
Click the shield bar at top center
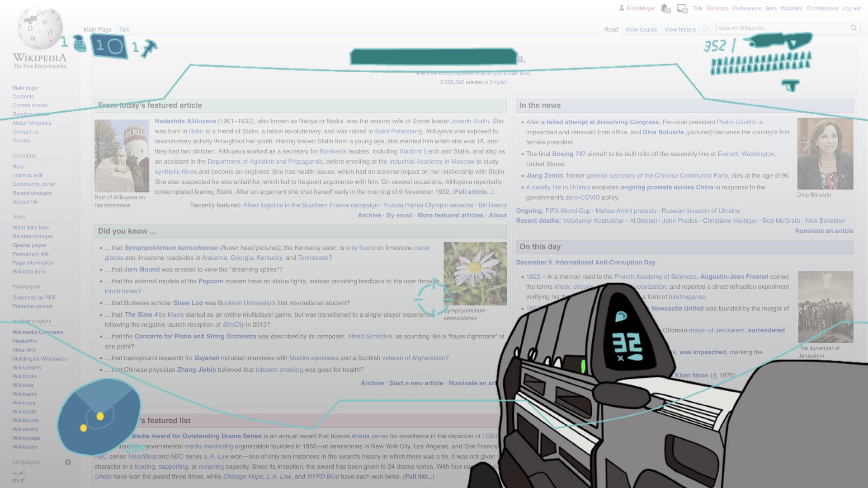point(433,57)
